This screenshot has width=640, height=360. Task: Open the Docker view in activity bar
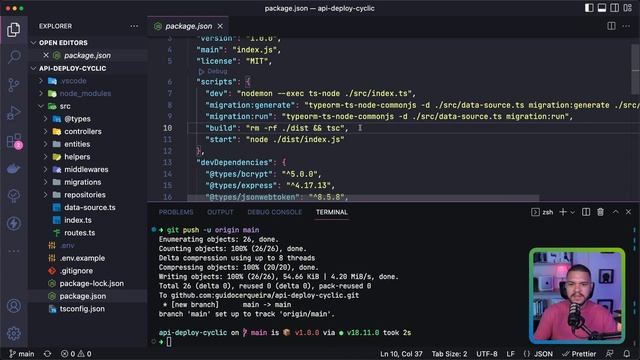click(x=13, y=168)
